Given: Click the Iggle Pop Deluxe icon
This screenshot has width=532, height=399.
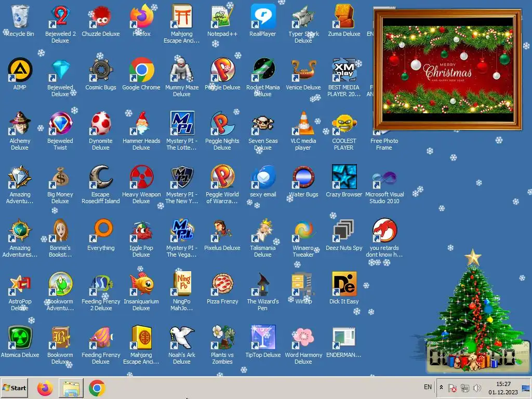Looking at the screenshot, I should [x=141, y=230].
